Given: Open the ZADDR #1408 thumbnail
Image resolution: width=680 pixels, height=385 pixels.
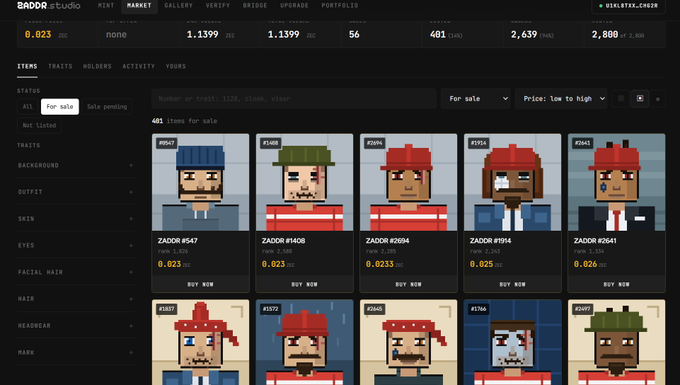Looking at the screenshot, I should tap(304, 182).
